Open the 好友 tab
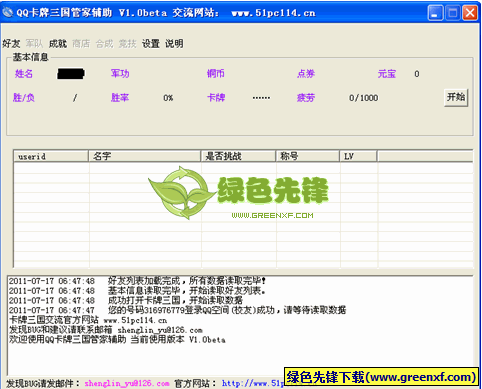Image resolution: width=482 pixels, height=389 pixels. (11, 44)
